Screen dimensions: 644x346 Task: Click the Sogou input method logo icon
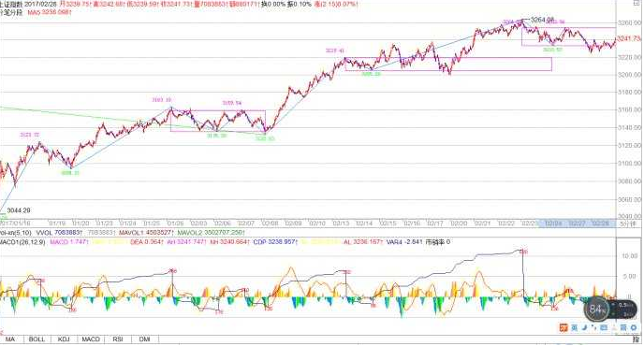click(563, 328)
